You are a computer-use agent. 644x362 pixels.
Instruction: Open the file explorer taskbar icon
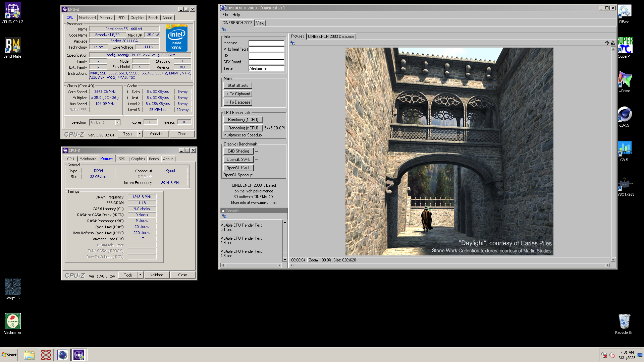coord(29,355)
